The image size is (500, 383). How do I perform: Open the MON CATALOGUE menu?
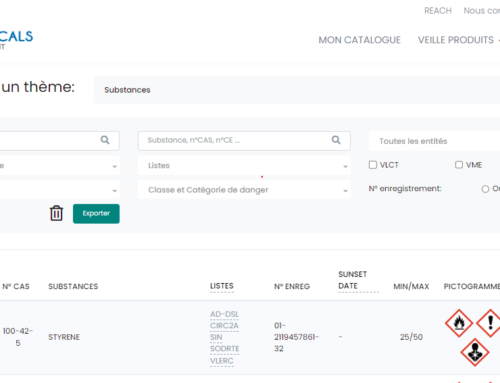359,40
